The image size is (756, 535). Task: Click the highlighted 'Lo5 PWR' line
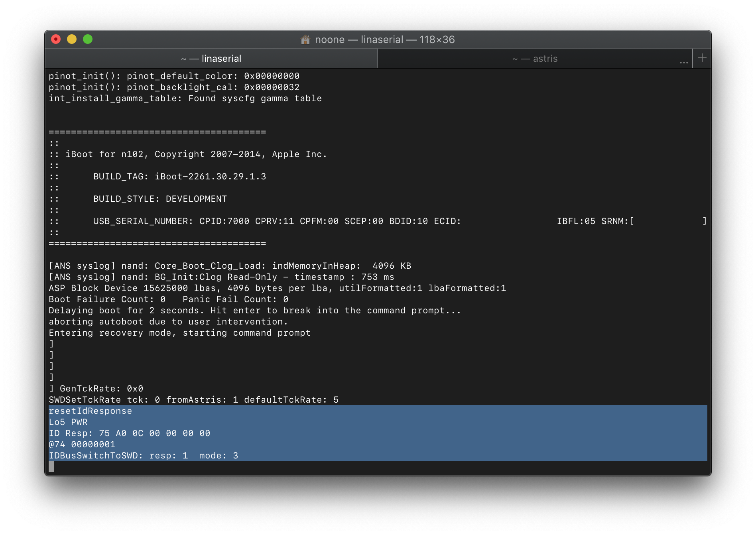coord(68,422)
